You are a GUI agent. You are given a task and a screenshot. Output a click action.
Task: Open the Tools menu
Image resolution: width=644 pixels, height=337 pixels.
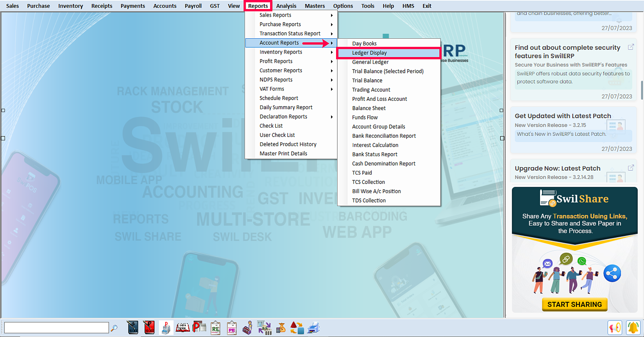[368, 6]
